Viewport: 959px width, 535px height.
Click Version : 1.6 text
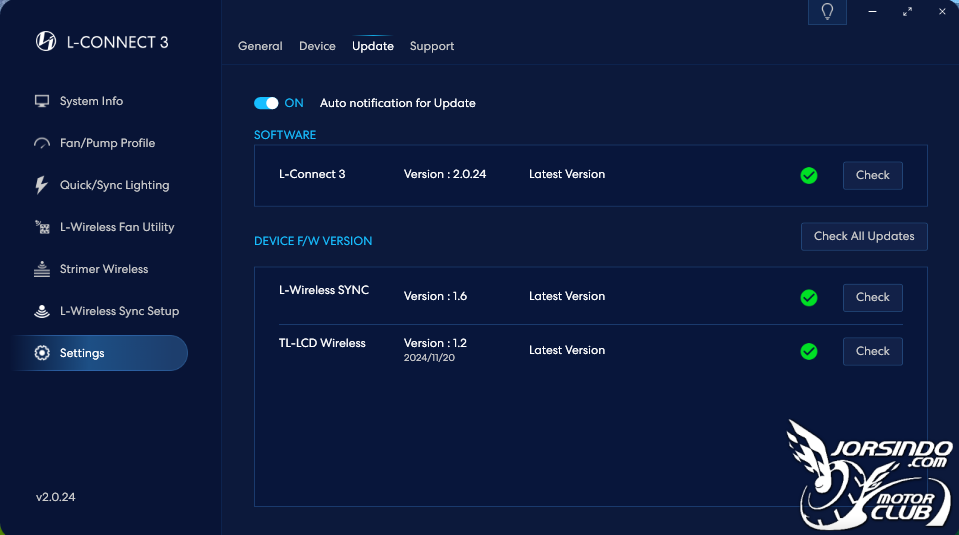[435, 297]
